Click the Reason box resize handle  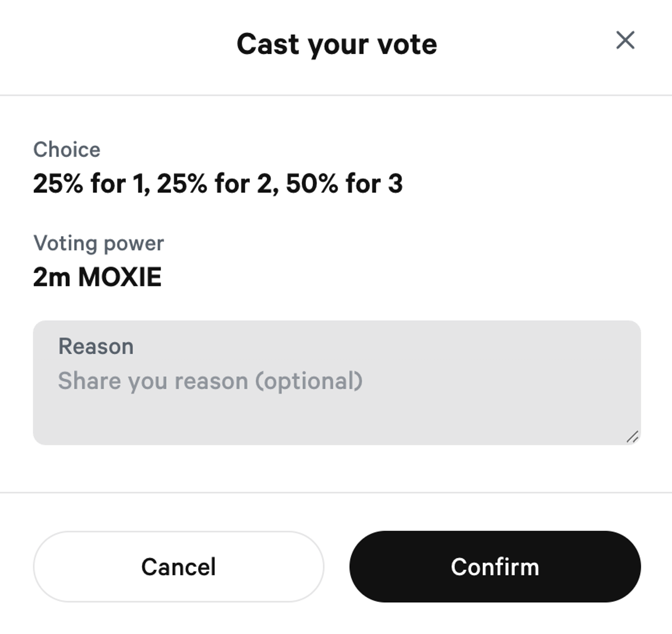[x=633, y=437]
